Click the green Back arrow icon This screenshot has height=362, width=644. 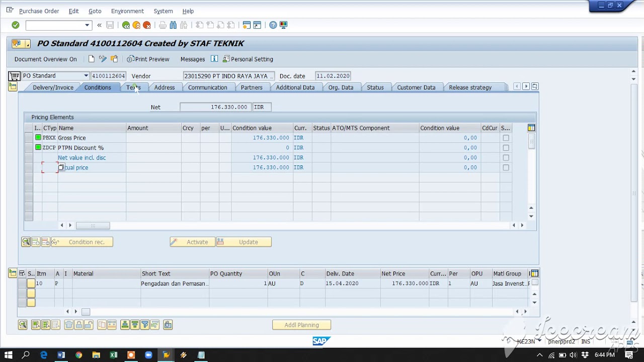pyautogui.click(x=126, y=25)
